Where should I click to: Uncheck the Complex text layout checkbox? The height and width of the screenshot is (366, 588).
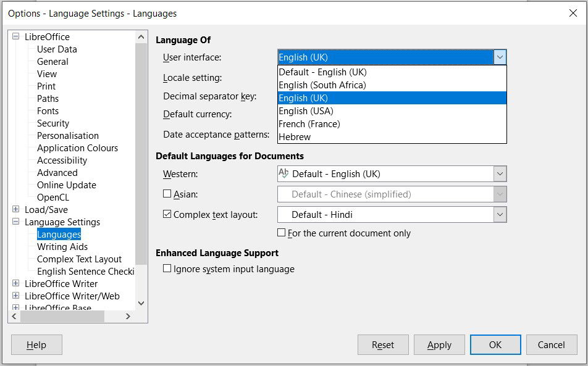(x=167, y=214)
